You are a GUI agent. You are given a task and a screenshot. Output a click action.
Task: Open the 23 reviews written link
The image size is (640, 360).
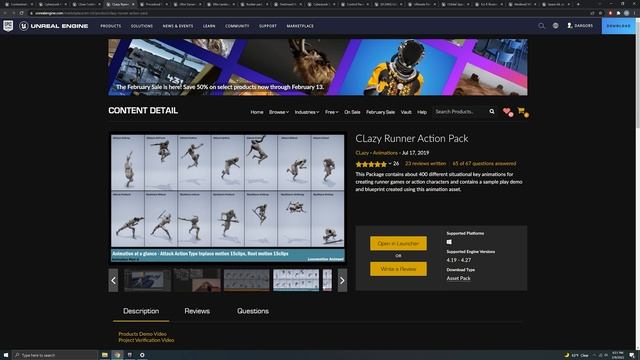(425, 164)
